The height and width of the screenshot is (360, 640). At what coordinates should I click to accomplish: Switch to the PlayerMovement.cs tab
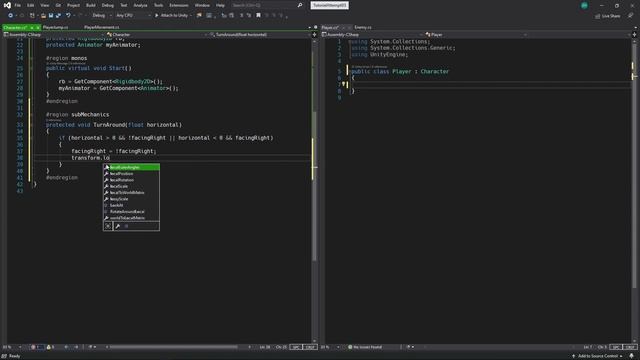click(102, 27)
